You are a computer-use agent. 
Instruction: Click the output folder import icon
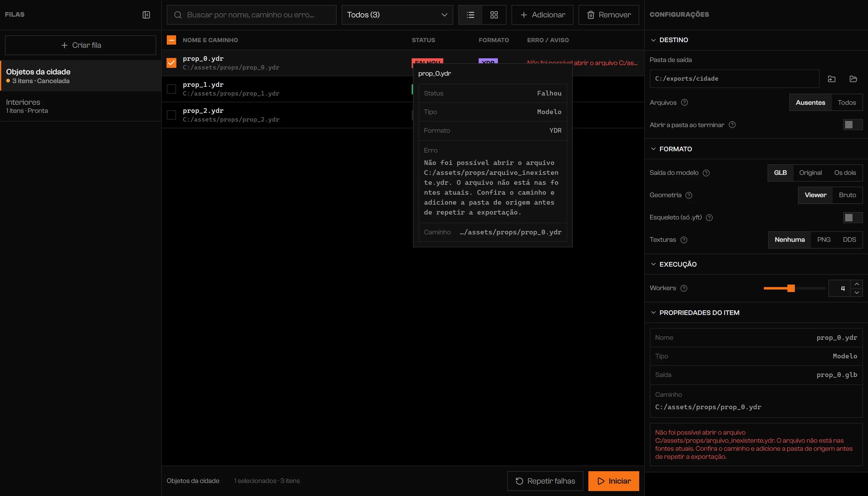click(x=831, y=79)
